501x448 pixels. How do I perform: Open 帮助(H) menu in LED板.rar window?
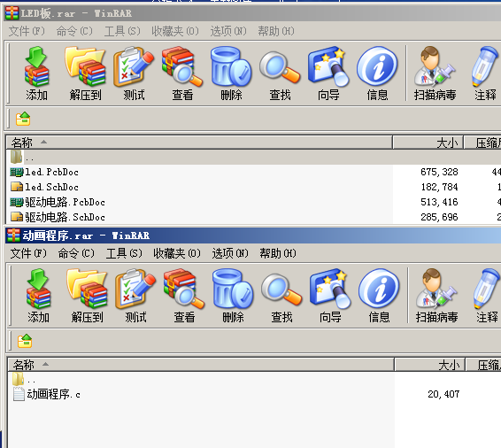coord(276,31)
